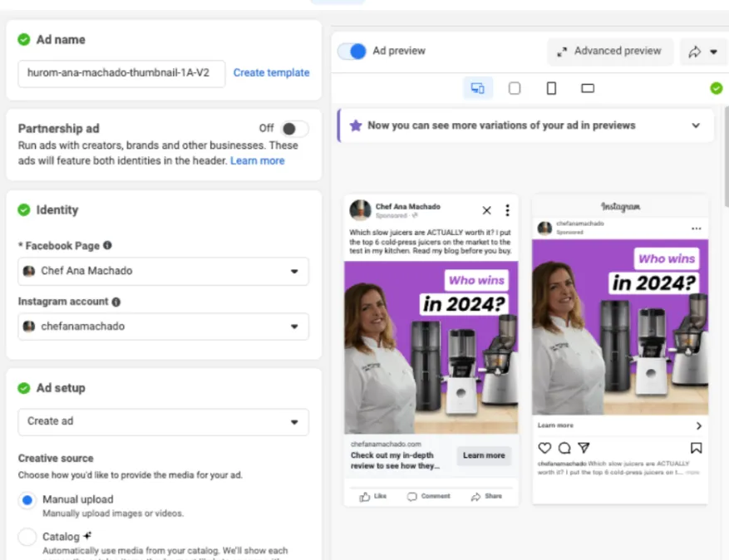The width and height of the screenshot is (729, 560).
Task: Open the Create ad dropdown
Action: (163, 421)
